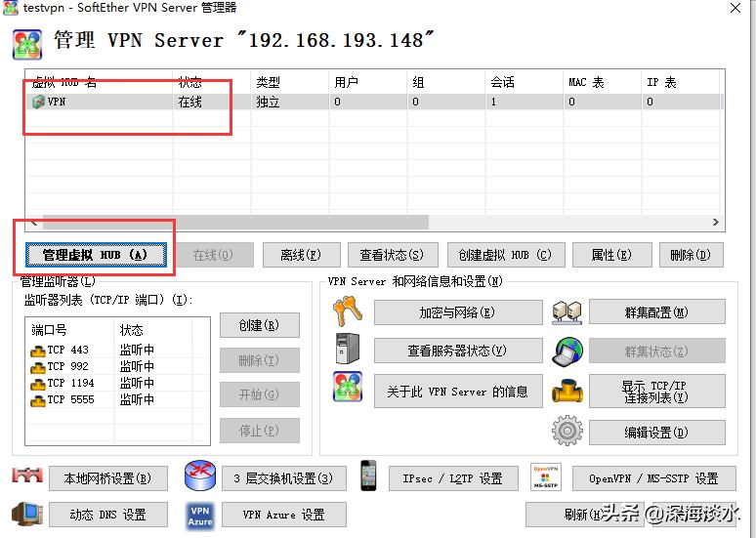Click the TCP 443 listener icon
This screenshot has width=756, height=538.
[x=38, y=351]
